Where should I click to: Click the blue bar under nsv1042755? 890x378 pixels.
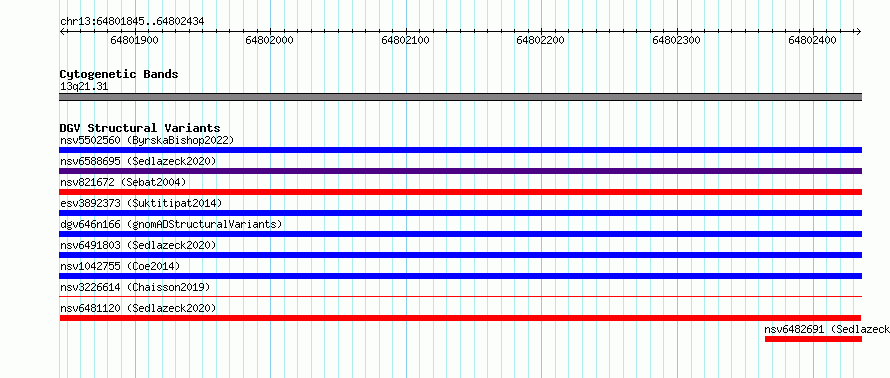tap(460, 276)
